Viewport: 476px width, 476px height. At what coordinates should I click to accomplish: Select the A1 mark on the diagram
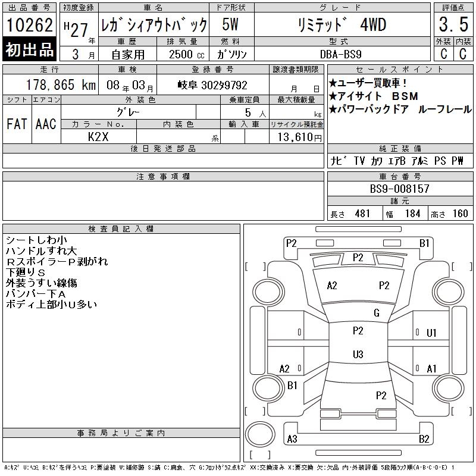click(x=431, y=369)
